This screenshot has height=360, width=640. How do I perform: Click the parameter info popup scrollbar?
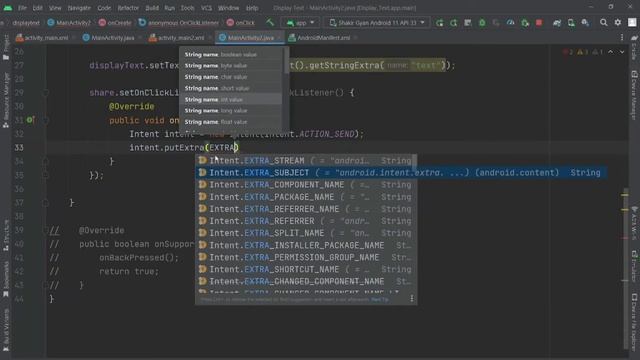click(286, 61)
